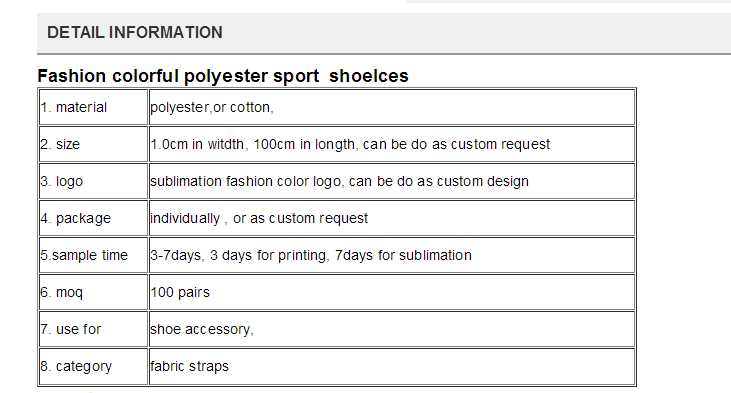Click the 'polyester,or cotton,' value cell
The height and width of the screenshot is (393, 731).
click(x=392, y=107)
